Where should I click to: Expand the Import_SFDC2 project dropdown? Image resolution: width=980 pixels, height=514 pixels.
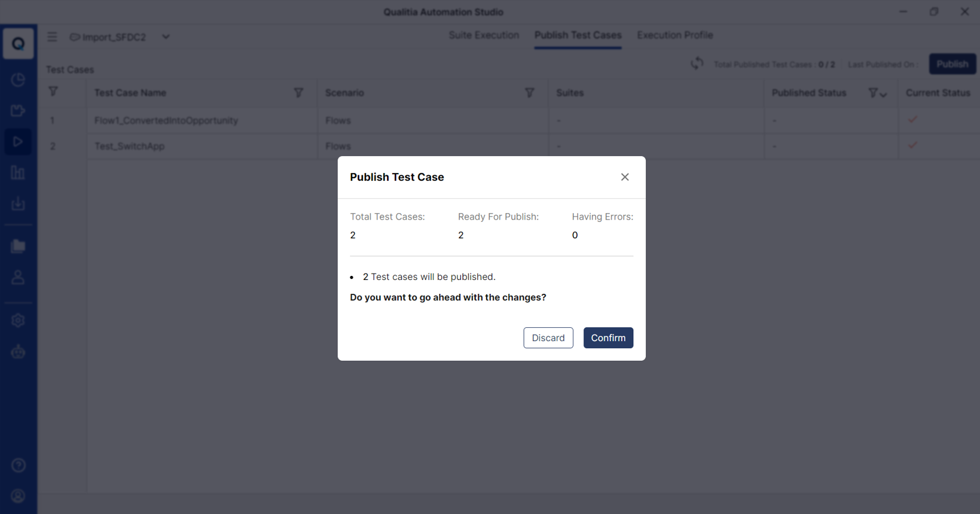click(166, 37)
